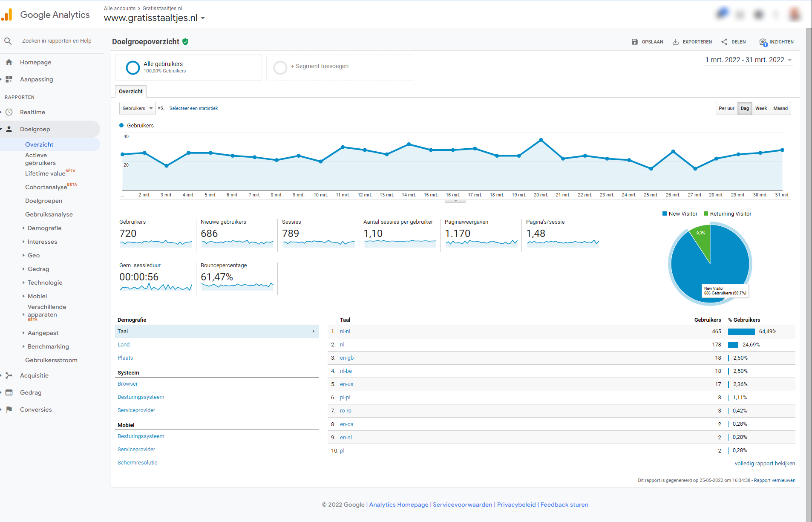Image resolution: width=812 pixels, height=522 pixels.
Task: Click volledig rapport bekijken link
Action: point(765,463)
